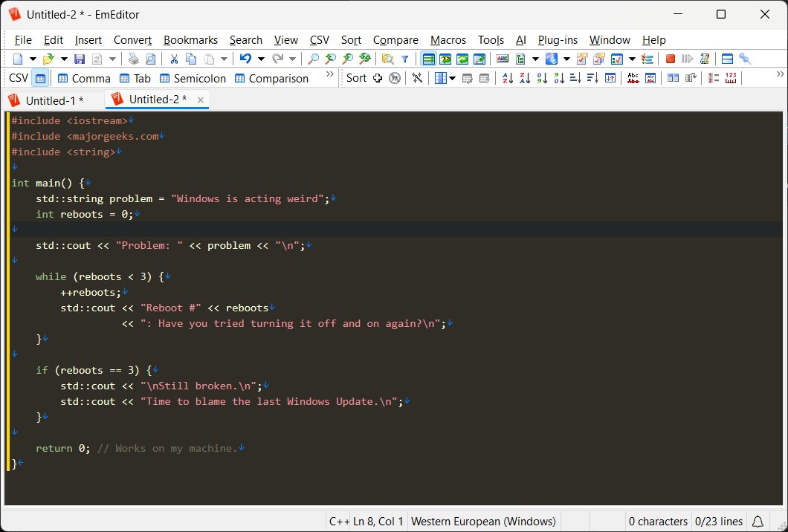Click the Copy icon
The height and width of the screenshot is (532, 788).
(x=191, y=59)
